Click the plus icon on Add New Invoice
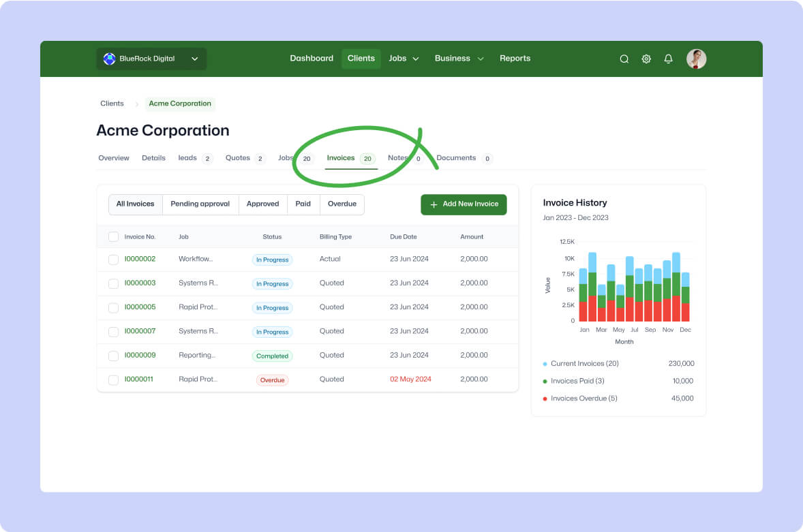 pyautogui.click(x=434, y=204)
